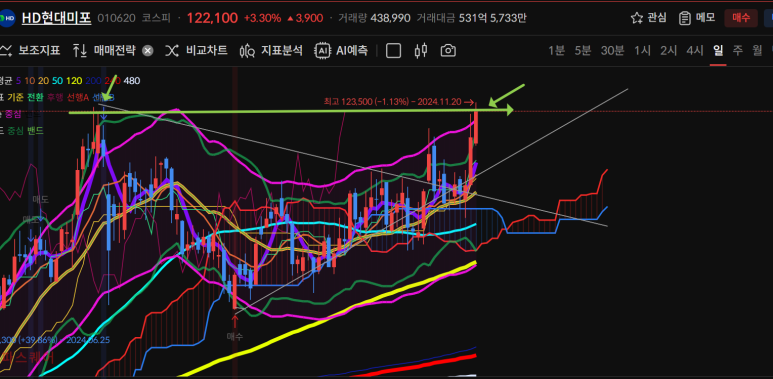The height and width of the screenshot is (379, 773).
Task: Add stock to 관심 with star icon
Action: [648, 18]
